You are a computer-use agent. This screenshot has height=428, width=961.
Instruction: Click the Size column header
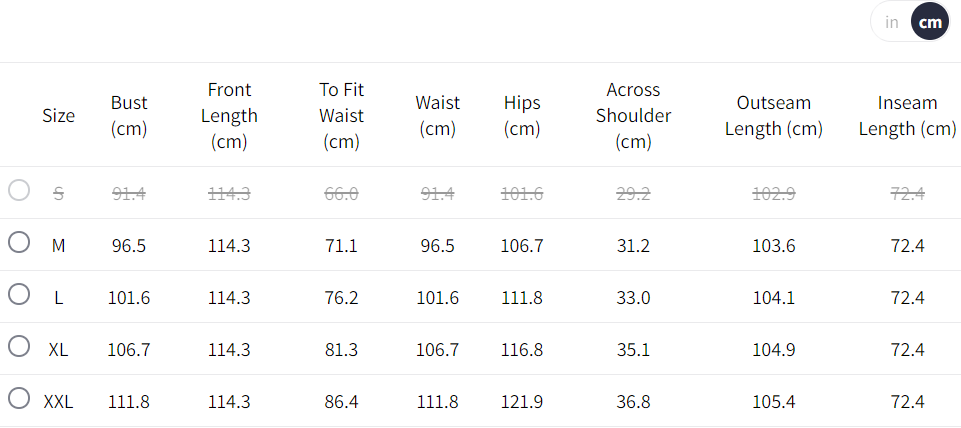coord(59,115)
